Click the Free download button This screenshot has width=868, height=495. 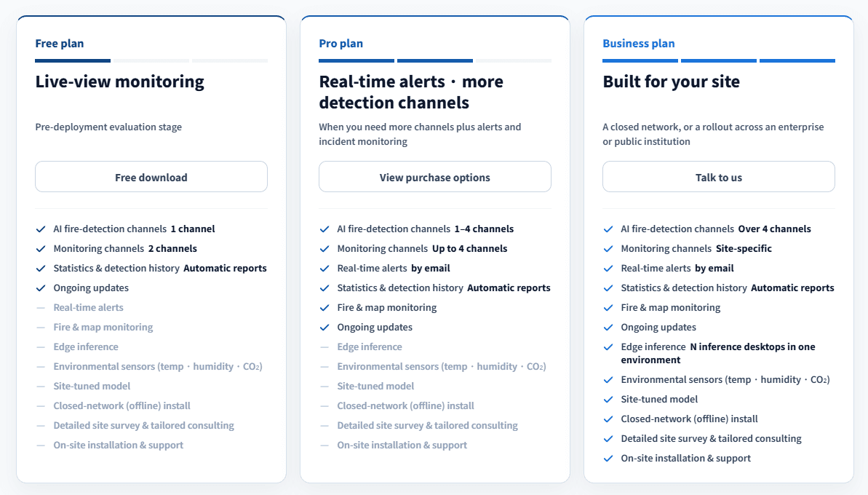tap(151, 177)
